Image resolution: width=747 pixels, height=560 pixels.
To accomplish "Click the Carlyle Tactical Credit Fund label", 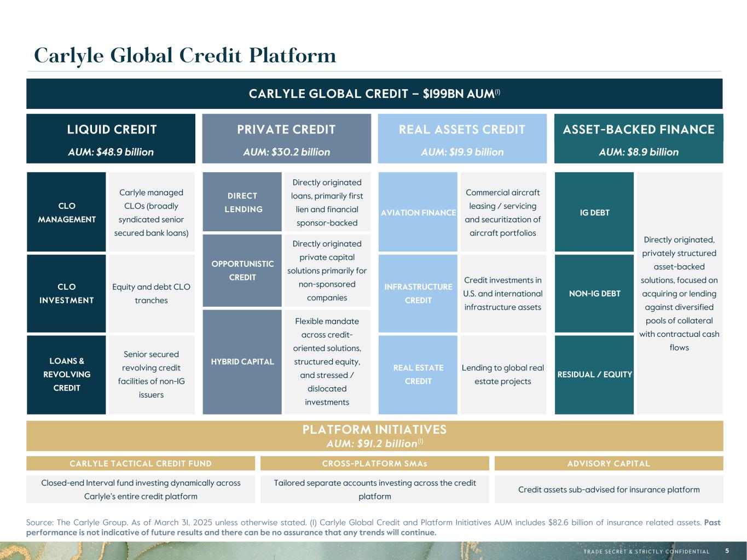I will point(141,464).
